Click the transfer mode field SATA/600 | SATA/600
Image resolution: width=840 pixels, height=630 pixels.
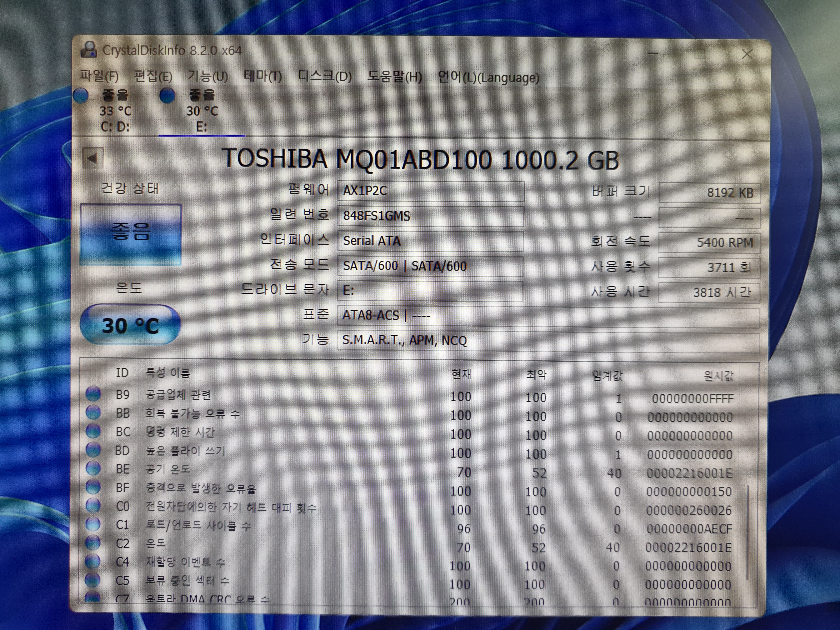click(x=430, y=266)
